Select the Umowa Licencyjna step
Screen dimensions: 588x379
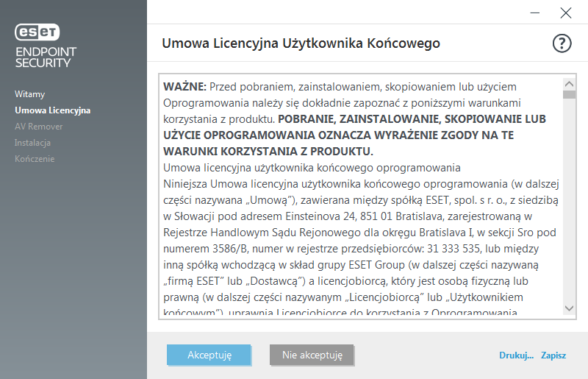(52, 110)
